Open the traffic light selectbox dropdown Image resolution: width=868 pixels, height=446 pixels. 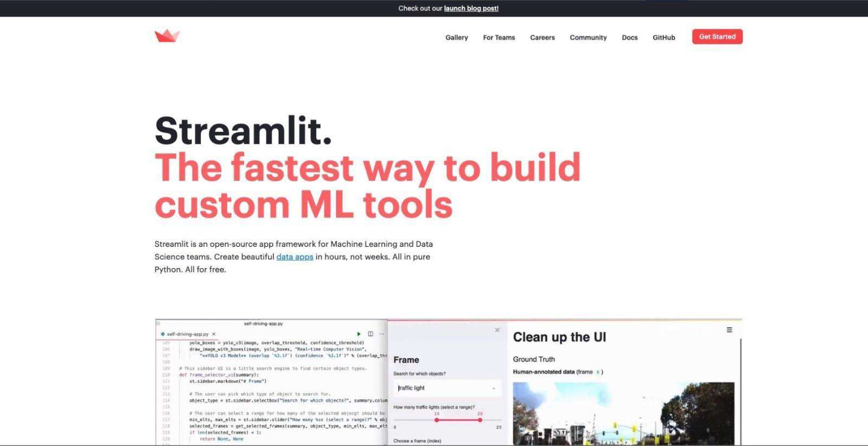tap(448, 388)
